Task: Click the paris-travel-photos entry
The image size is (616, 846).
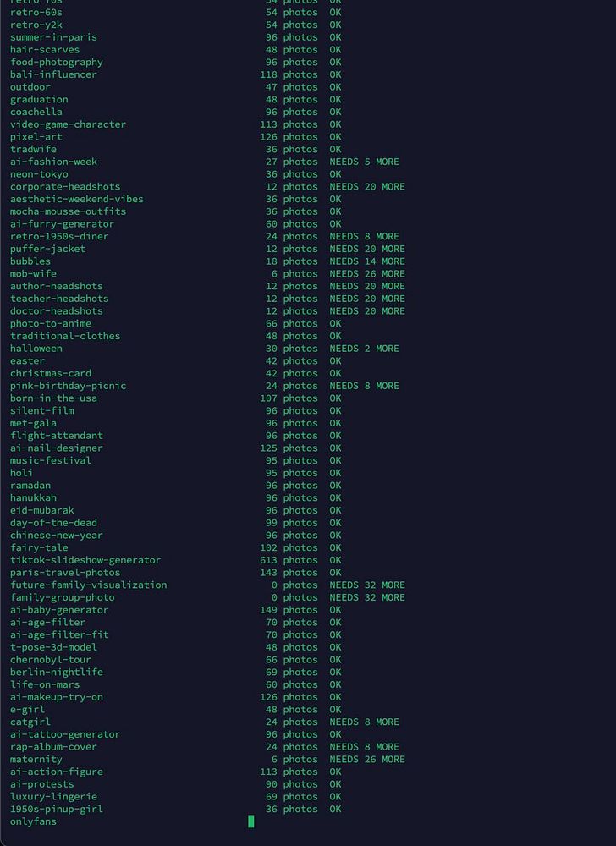Action: pos(65,573)
